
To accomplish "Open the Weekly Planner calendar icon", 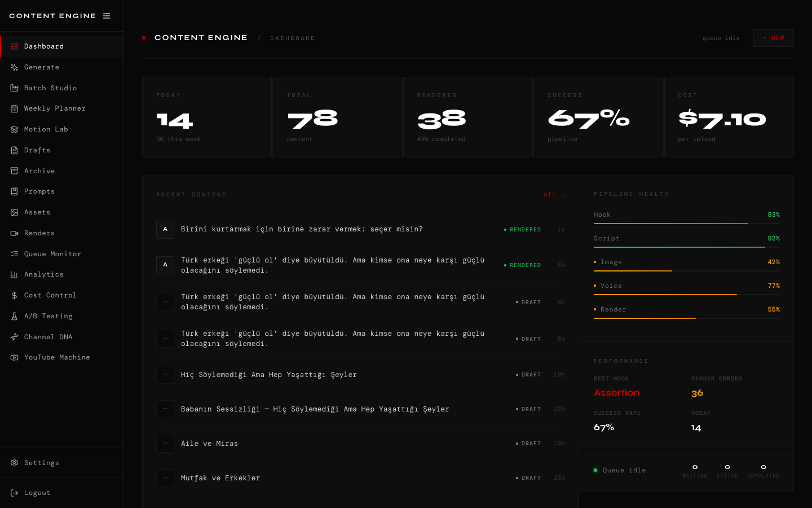I will click(x=14, y=108).
